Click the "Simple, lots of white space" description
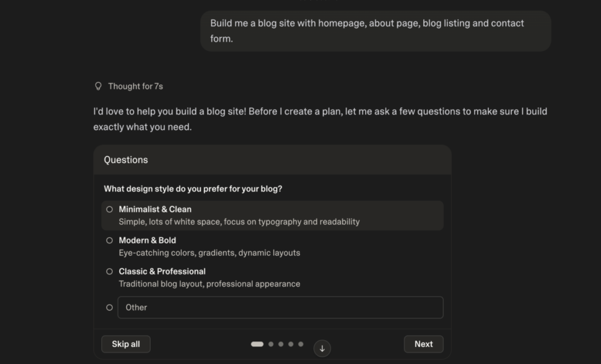Viewport: 601px width, 364px height. [x=239, y=222]
